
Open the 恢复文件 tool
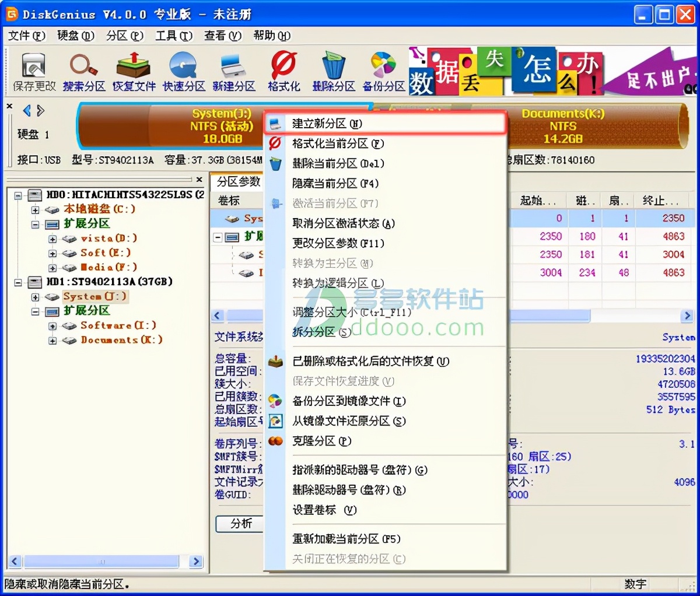click(x=132, y=70)
